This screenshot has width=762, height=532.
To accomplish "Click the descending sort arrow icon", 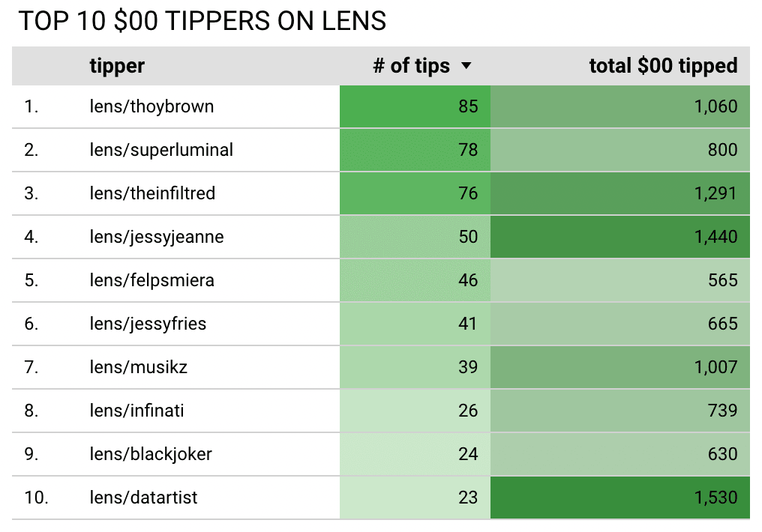I will [x=466, y=67].
